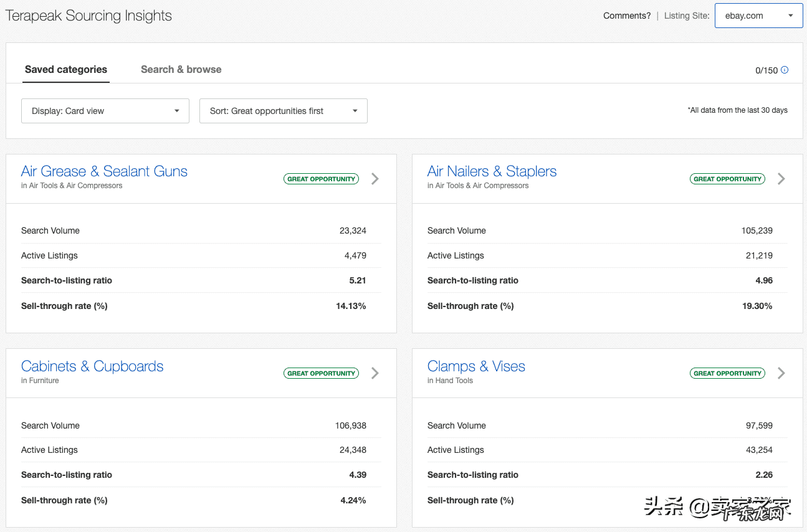The image size is (807, 532).
Task: Open Air Grease & Sealant Guns chevron arrow
Action: pyautogui.click(x=375, y=179)
